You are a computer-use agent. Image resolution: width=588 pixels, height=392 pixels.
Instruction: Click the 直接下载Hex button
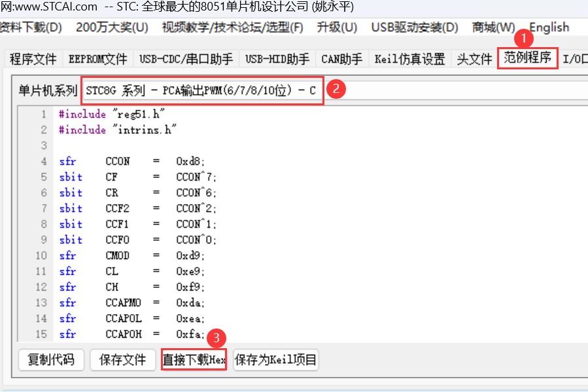pyautogui.click(x=194, y=360)
